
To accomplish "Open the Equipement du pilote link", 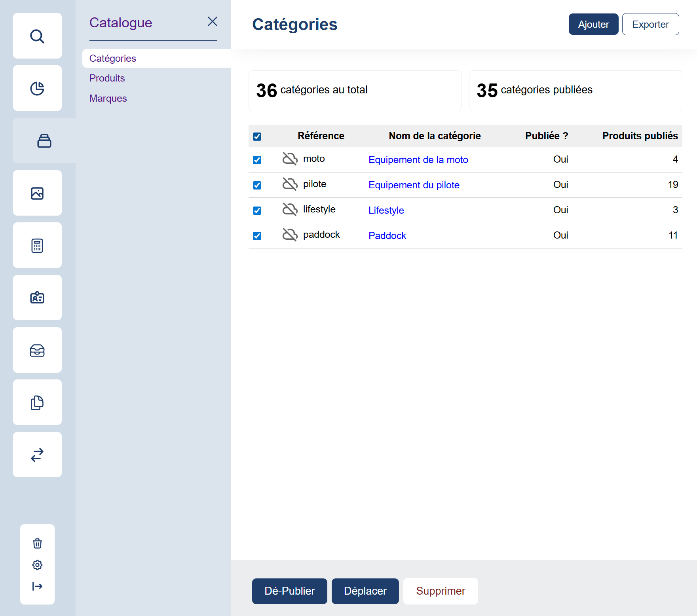I will (x=414, y=185).
